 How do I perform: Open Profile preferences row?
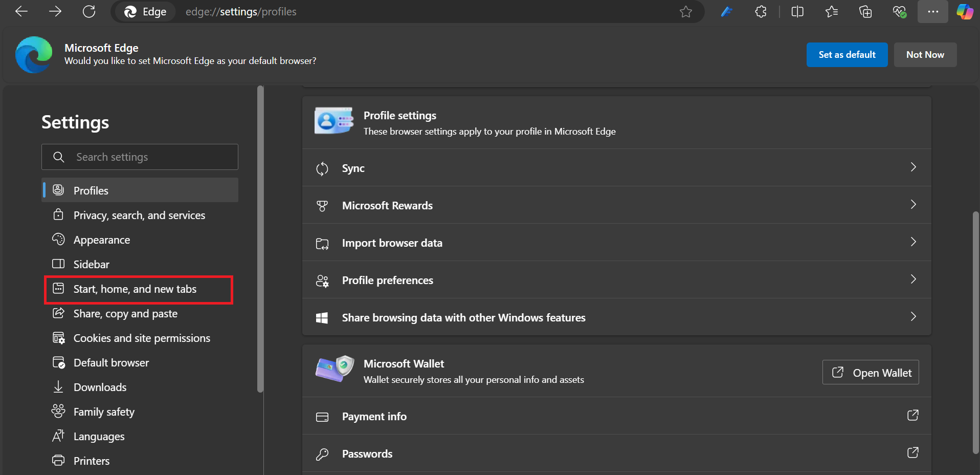tap(616, 280)
